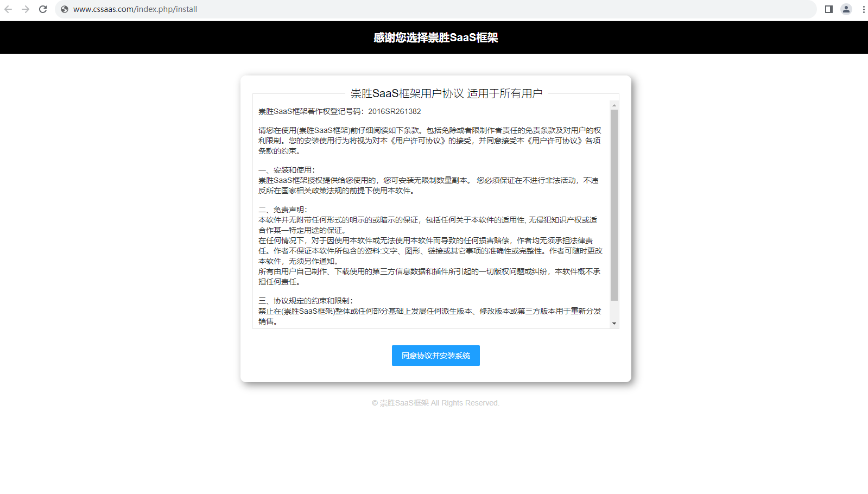The image size is (868, 494).
Task: Click the 著作权登记号码 2016SR261382 line
Action: [339, 111]
